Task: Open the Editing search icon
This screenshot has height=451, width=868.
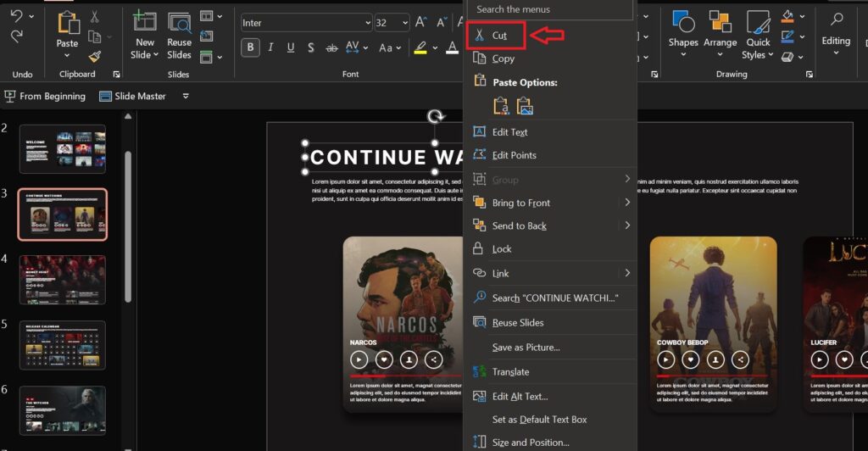Action: click(x=837, y=19)
